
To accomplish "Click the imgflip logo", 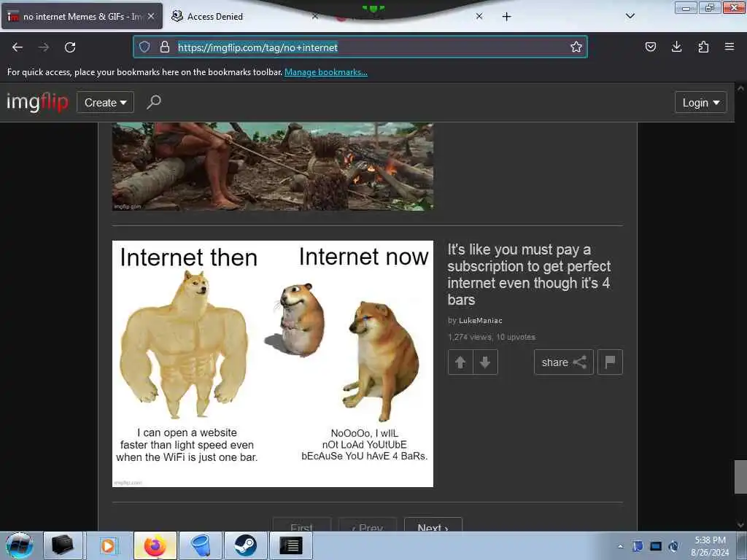I will pyautogui.click(x=37, y=102).
